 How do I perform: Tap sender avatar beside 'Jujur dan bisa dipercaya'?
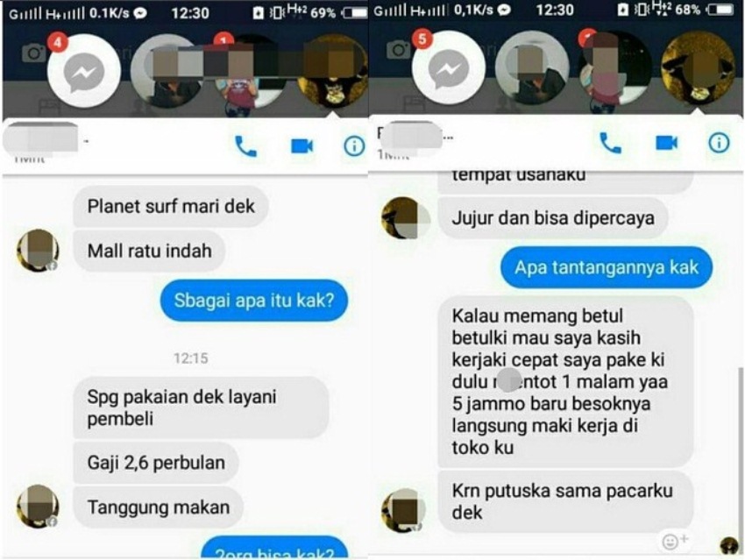pyautogui.click(x=403, y=217)
